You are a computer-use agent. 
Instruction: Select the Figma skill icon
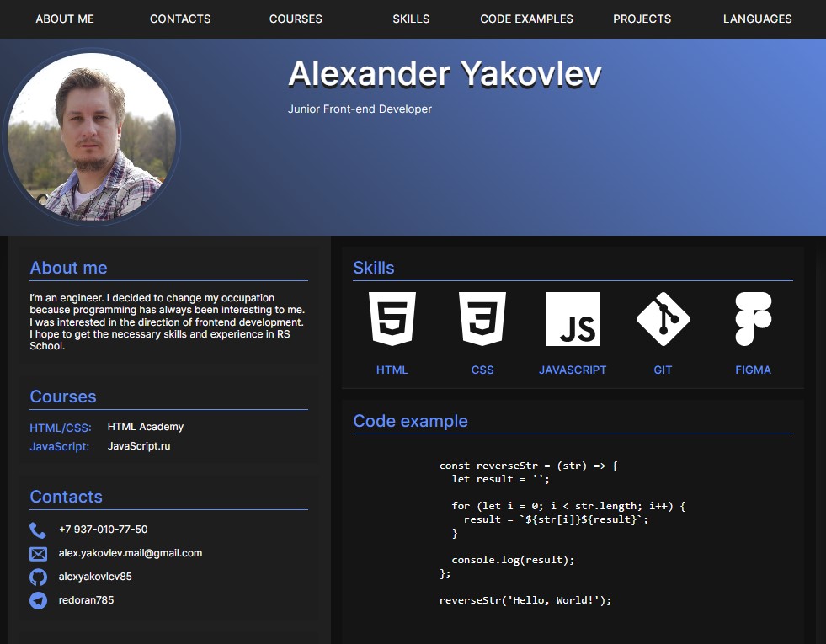coord(753,318)
